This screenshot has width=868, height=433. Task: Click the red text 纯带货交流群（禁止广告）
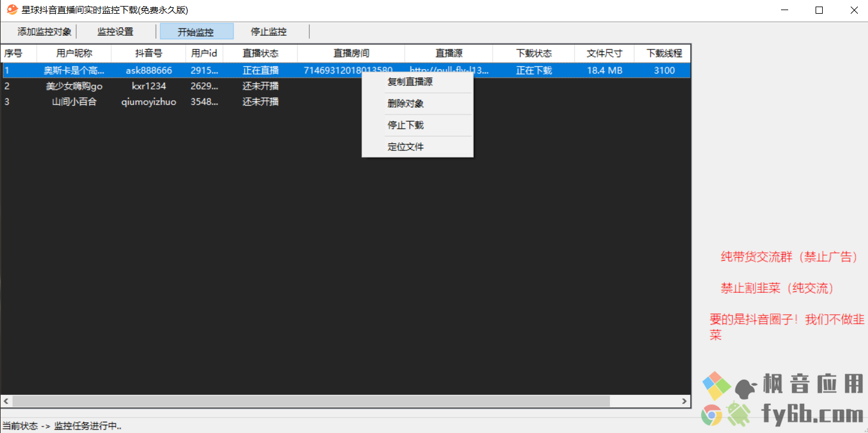[791, 257]
